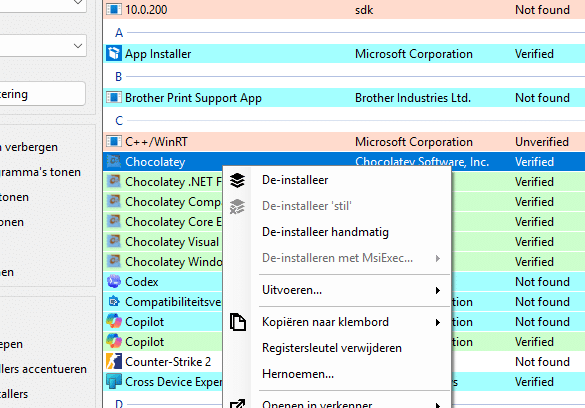Image resolution: width=585 pixels, height=408 pixels.
Task: Click the Compatibiliteitsve row icon
Action: (114, 301)
